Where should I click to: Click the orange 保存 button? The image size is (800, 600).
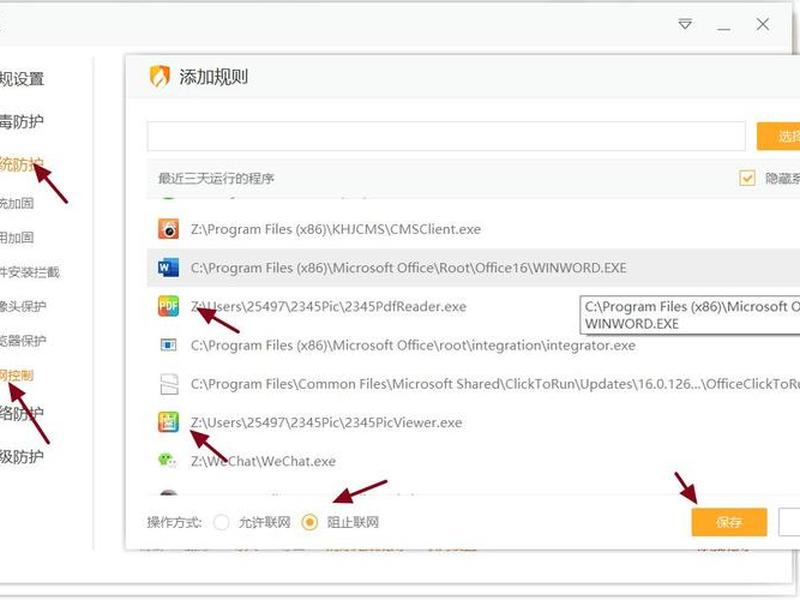click(729, 522)
